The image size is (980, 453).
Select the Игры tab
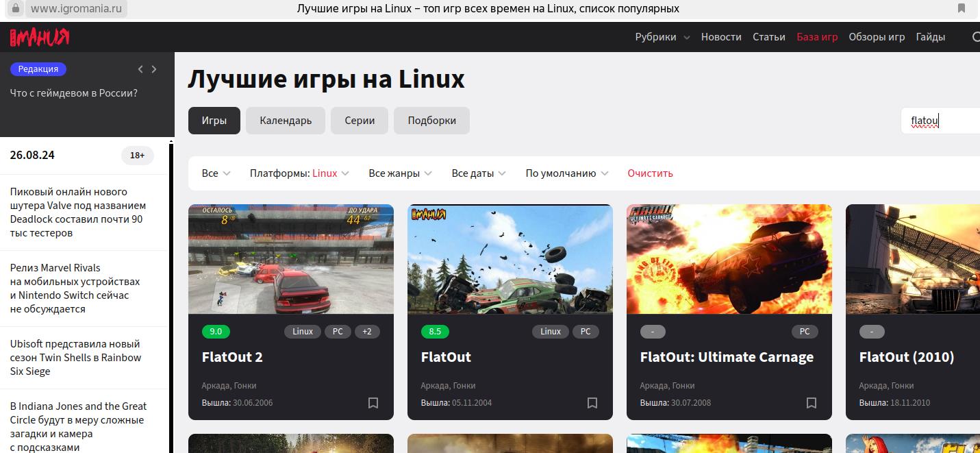[214, 121]
